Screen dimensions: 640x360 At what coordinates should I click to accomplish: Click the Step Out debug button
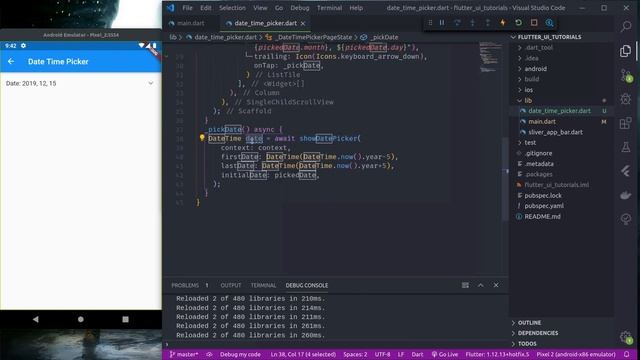coord(488,23)
